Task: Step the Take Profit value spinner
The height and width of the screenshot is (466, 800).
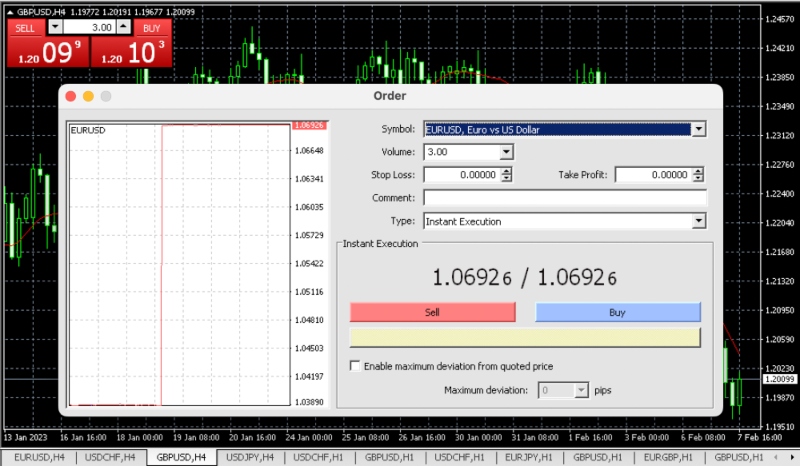Action: 698,175
